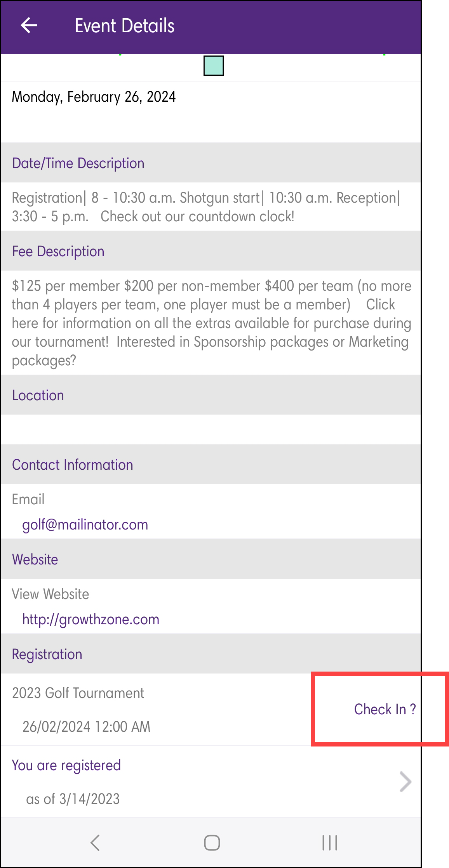449x868 pixels.
Task: Select the Registration section header
Action: pyautogui.click(x=47, y=654)
